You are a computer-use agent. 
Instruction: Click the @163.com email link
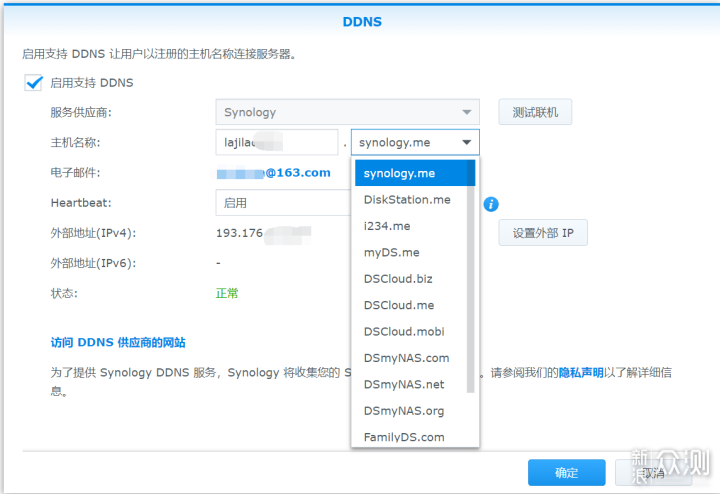click(274, 173)
